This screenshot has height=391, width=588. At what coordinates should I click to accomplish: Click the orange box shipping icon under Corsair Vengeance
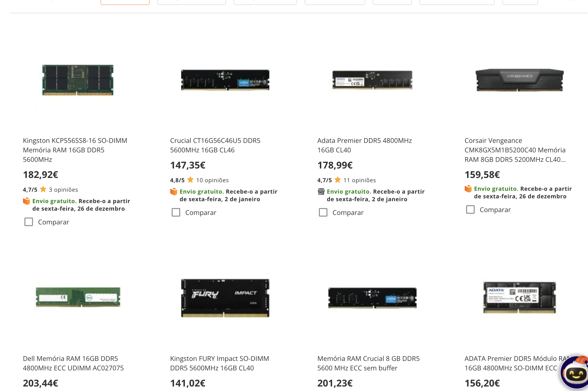pyautogui.click(x=468, y=189)
